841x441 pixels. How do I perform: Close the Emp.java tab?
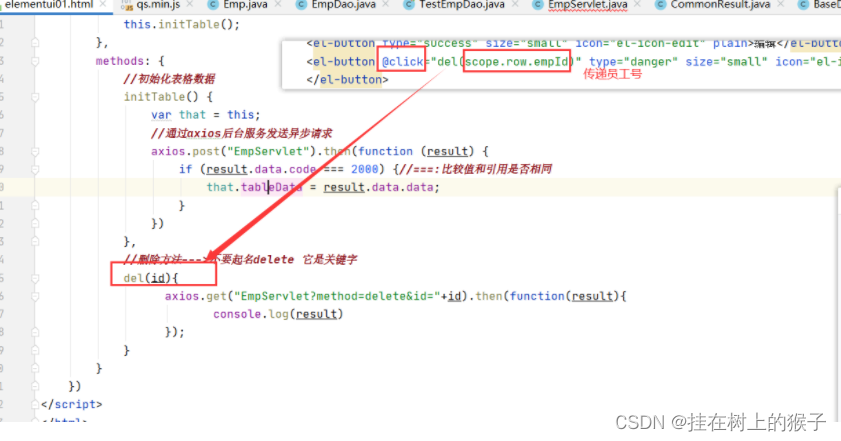pyautogui.click(x=277, y=5)
